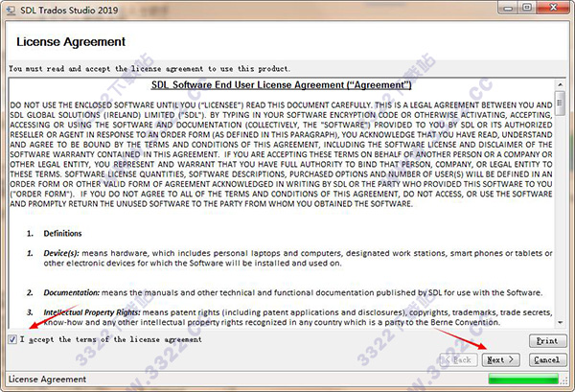Click the SDL Software End User License Agreement heading
The image size is (575, 392).
(281, 85)
